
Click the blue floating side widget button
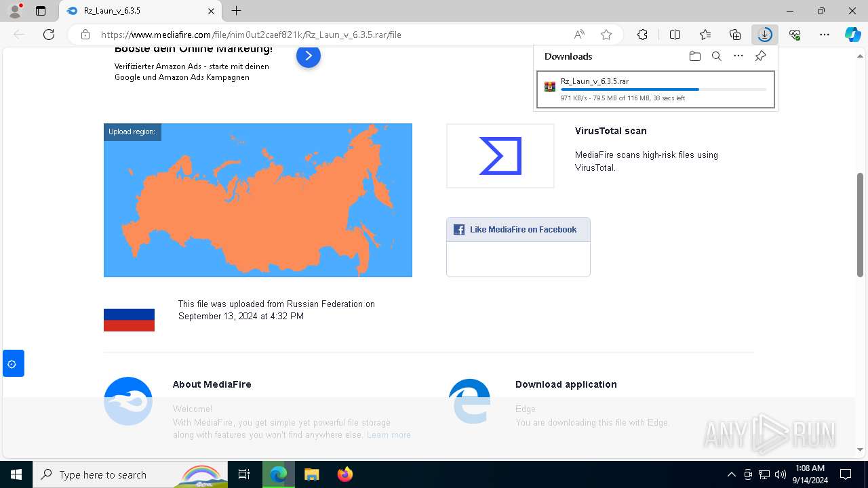[13, 364]
